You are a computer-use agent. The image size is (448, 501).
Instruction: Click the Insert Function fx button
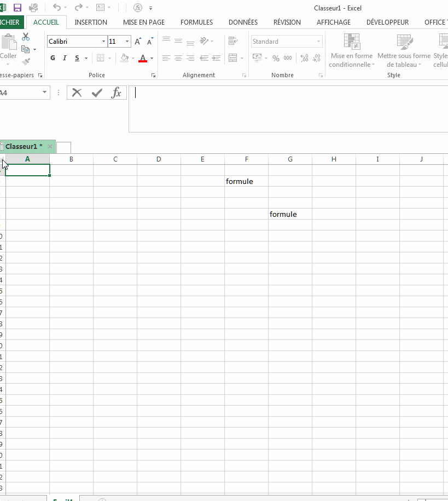click(116, 93)
